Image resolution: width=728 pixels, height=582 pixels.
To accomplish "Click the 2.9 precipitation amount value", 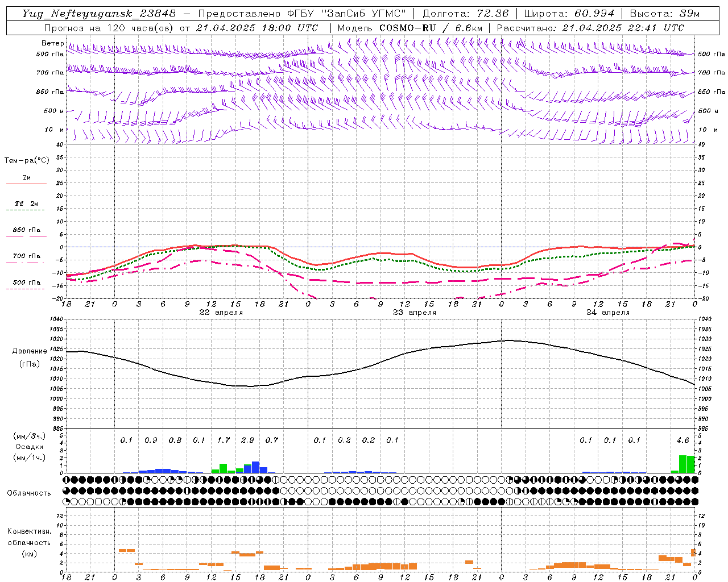I will (x=247, y=440).
